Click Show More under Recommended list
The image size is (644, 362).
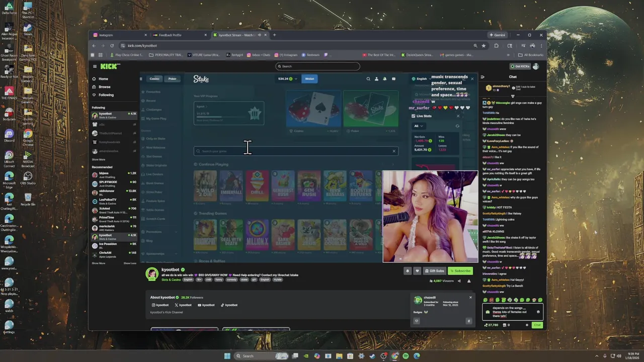point(99,263)
